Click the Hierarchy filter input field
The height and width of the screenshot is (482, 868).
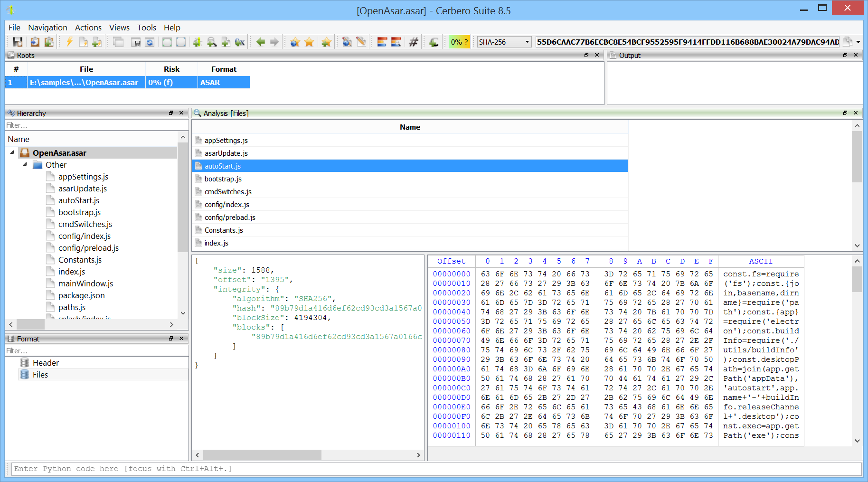point(96,125)
